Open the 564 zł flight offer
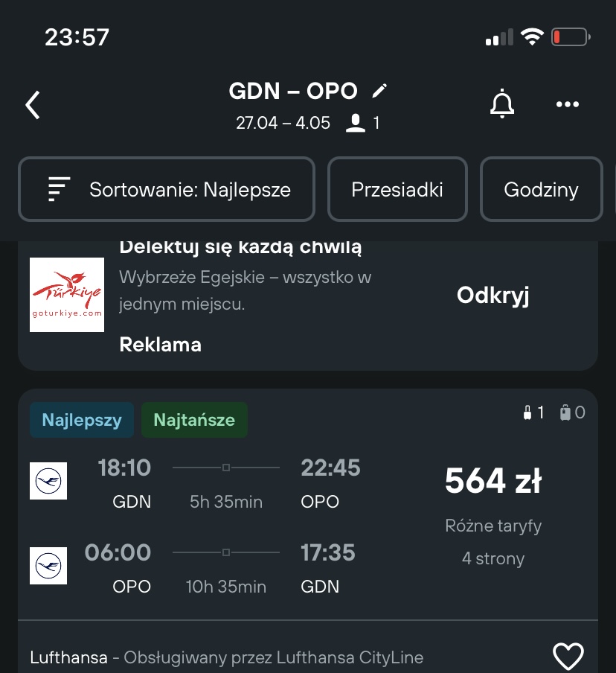This screenshot has width=616, height=673. point(493,481)
